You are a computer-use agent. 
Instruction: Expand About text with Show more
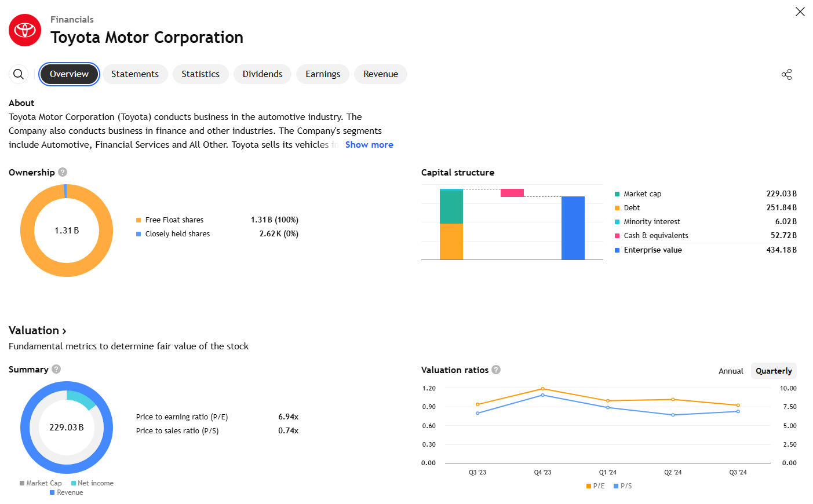coord(369,145)
